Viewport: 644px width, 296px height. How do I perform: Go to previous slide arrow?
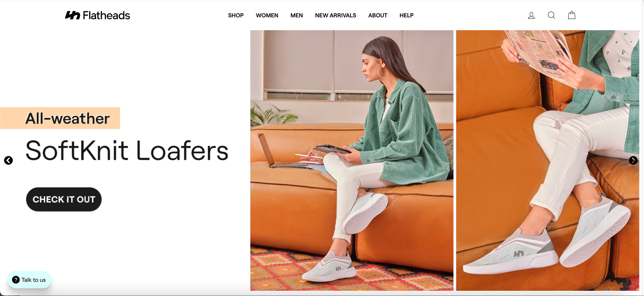point(8,161)
